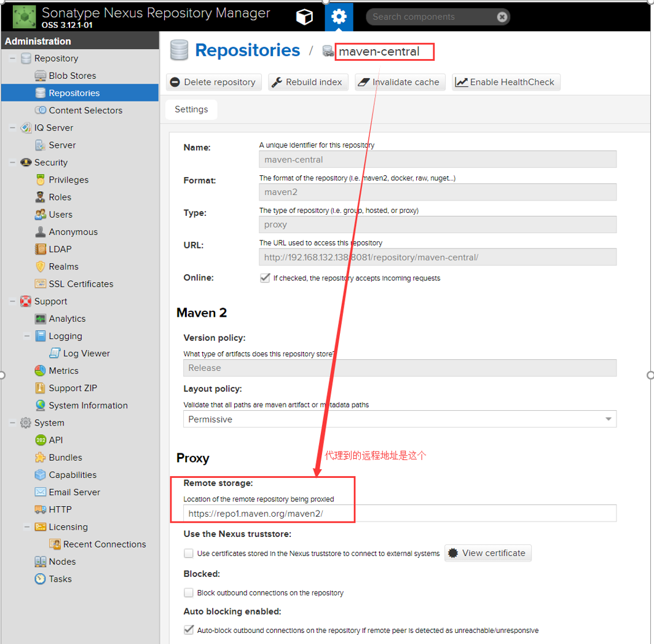Check Block outbound connections checkbox
Screen dimensions: 654x644
(189, 593)
